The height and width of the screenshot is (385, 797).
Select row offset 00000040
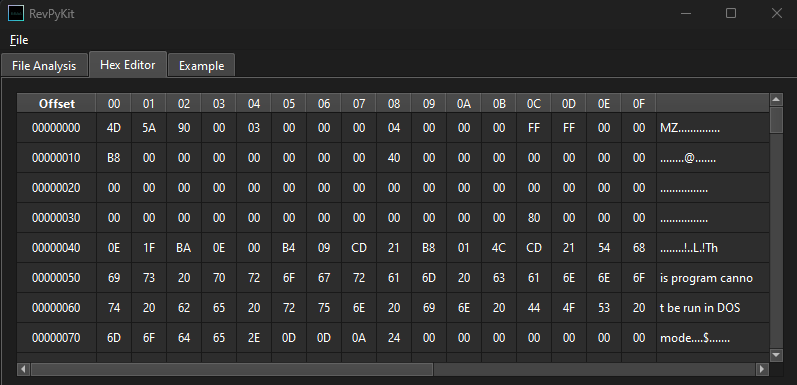click(56, 248)
